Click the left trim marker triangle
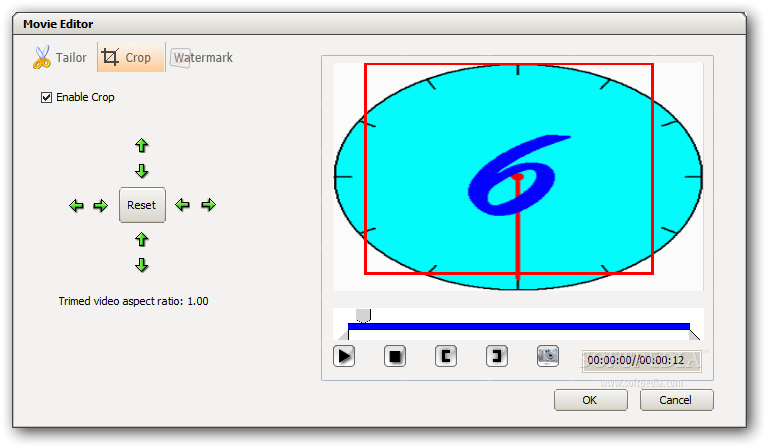 coord(343,335)
